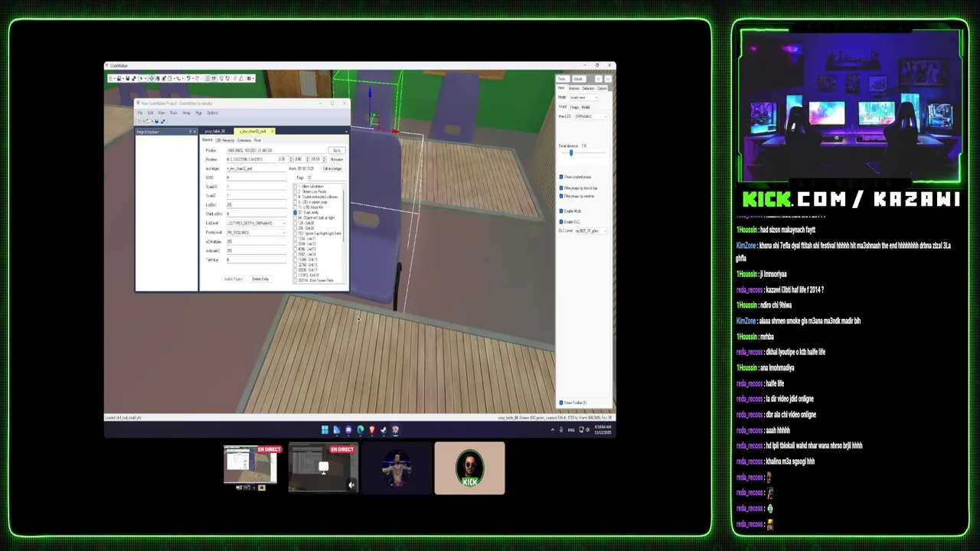
Task: Click the CodeWalker taskbar icon
Action: click(395, 430)
